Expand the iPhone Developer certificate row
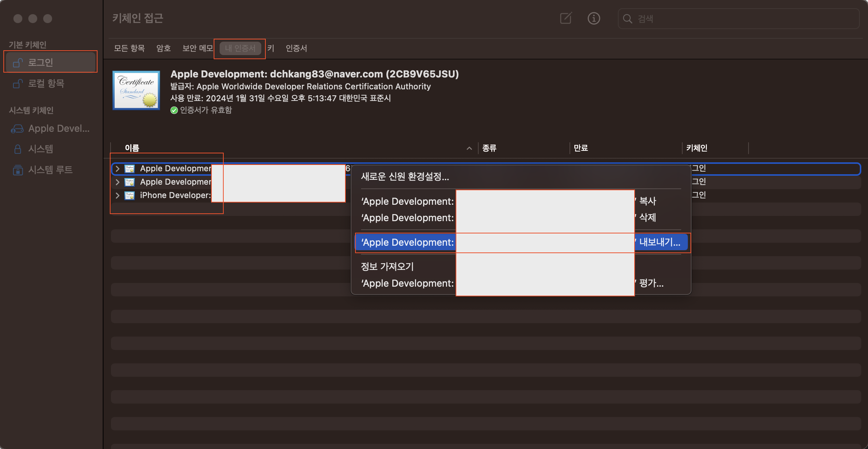Viewport: 868px width, 449px height. tap(117, 195)
